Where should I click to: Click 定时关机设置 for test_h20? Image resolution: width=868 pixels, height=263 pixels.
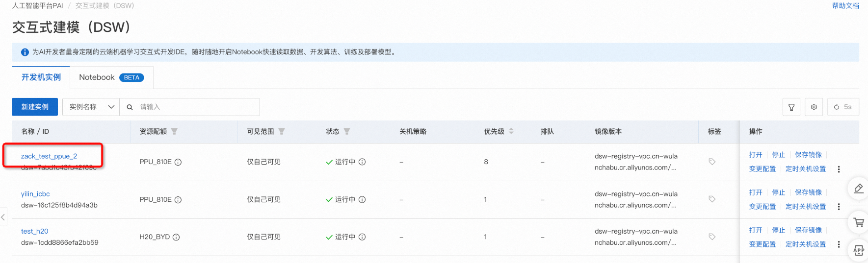point(806,244)
